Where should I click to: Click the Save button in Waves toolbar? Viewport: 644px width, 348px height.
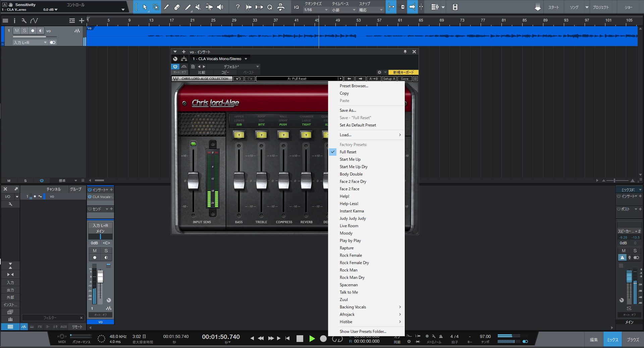coord(405,79)
